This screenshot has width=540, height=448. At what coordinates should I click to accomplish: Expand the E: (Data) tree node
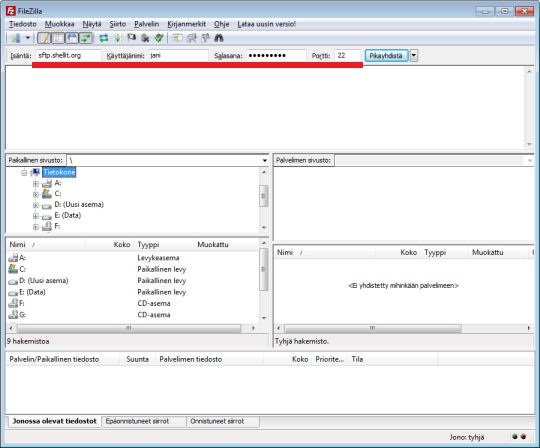(35, 216)
